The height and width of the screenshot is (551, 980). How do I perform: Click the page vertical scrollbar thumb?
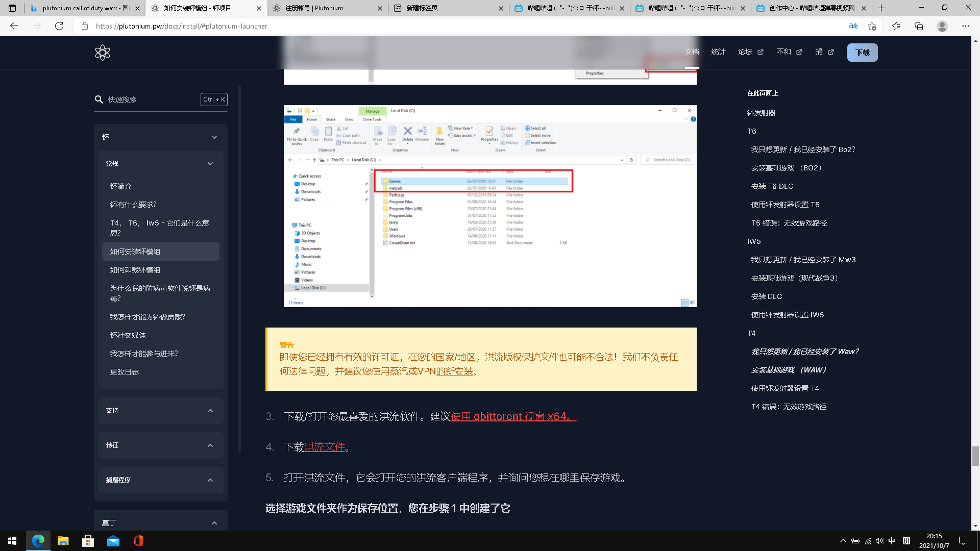pos(975,456)
